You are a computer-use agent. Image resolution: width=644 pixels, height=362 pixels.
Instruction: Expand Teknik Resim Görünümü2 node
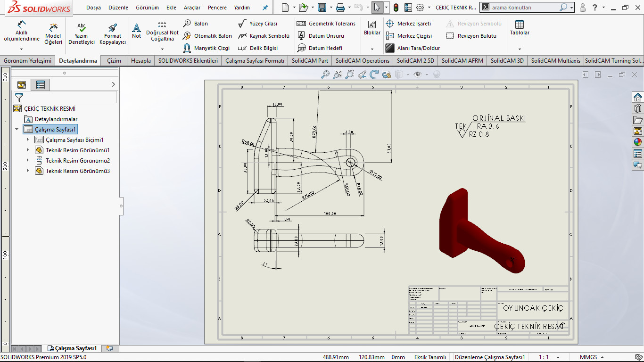pos(28,160)
